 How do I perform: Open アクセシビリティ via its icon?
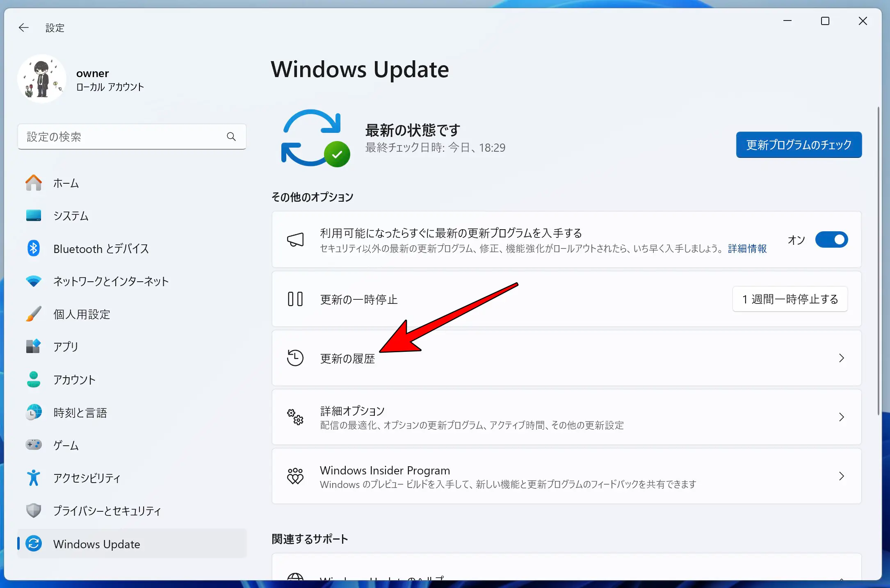[33, 478]
